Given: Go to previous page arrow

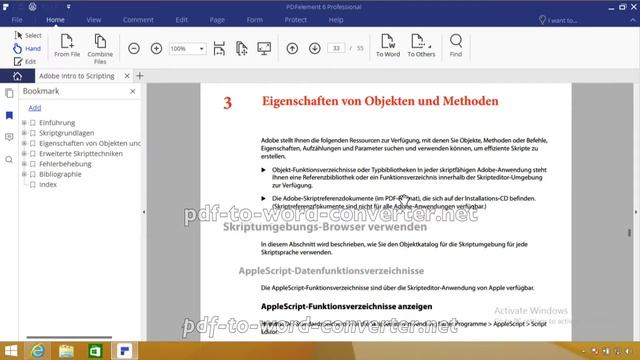Looking at the screenshot, I should coord(292,49).
